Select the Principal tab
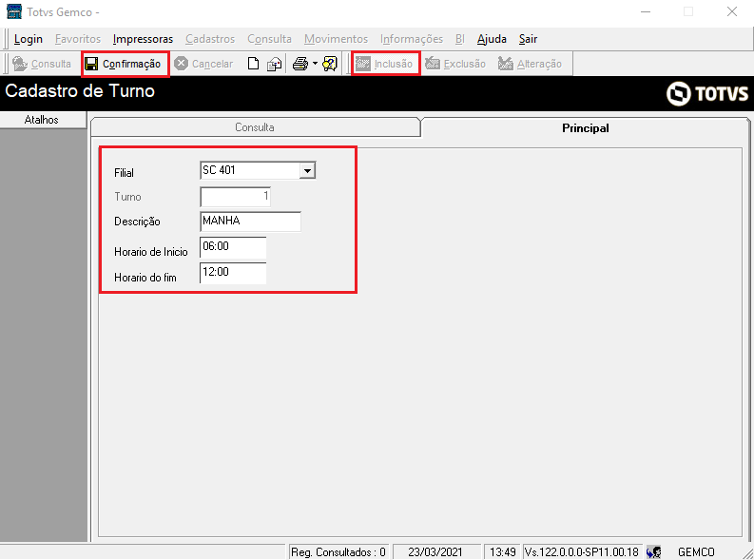 point(585,128)
